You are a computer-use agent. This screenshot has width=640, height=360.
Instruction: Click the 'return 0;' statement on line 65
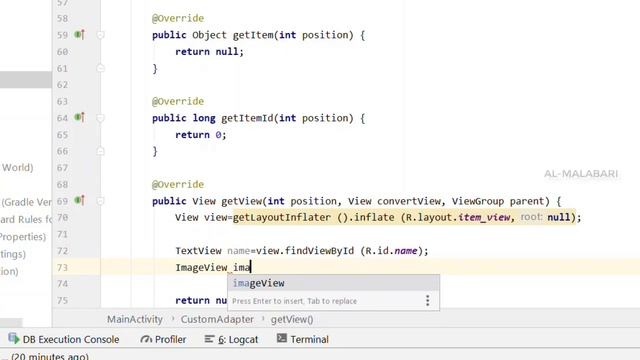click(x=201, y=135)
